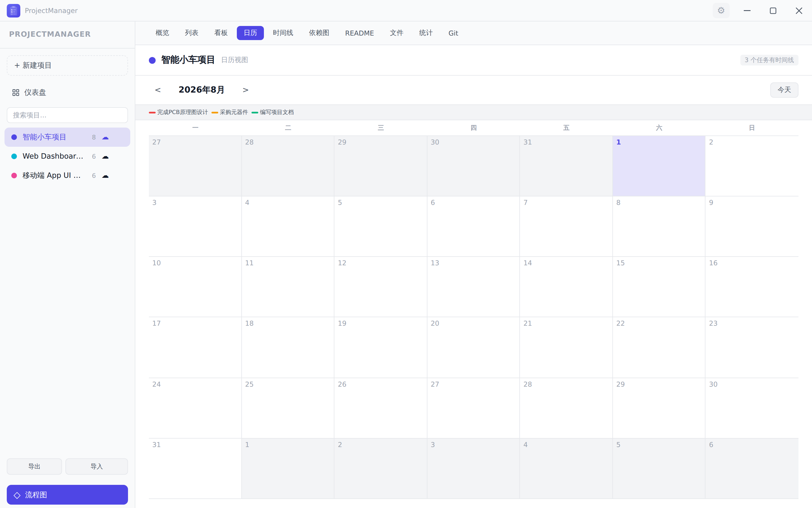
Task: Open the settings gear icon
Action: pos(721,11)
